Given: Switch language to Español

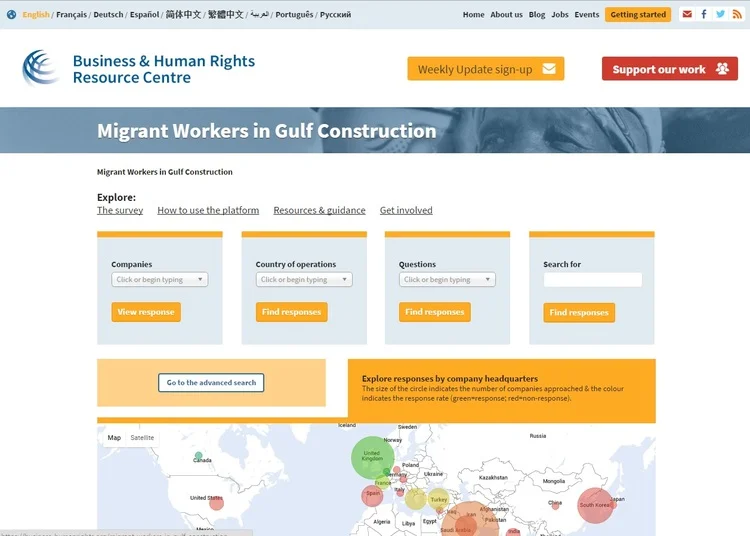Looking at the screenshot, I should pyautogui.click(x=144, y=15).
